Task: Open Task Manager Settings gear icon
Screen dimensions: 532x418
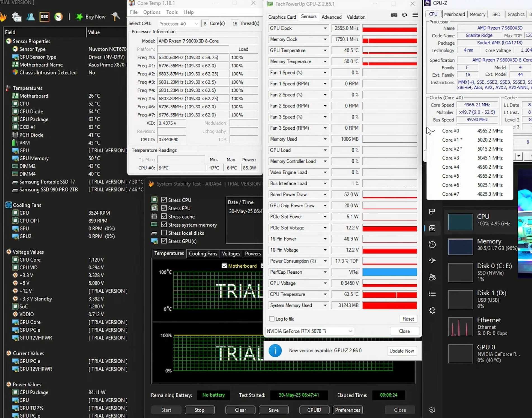Action: pyautogui.click(x=432, y=410)
